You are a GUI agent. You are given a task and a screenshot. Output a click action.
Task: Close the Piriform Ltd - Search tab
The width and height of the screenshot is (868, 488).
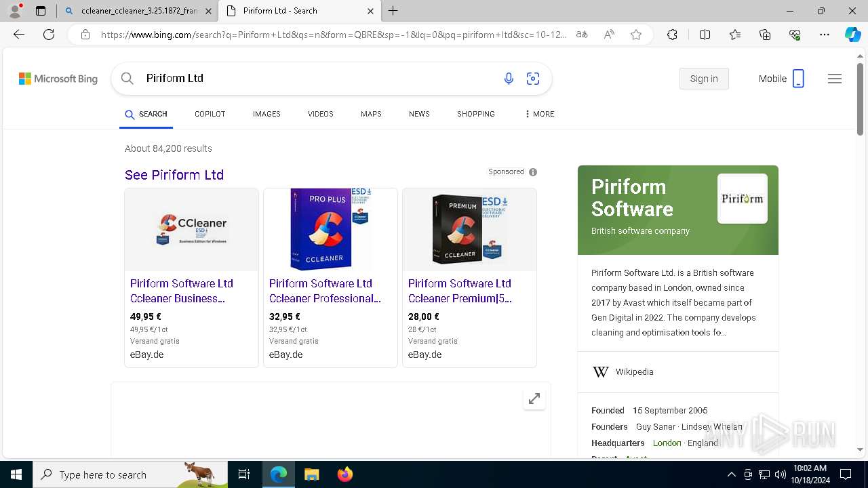[x=370, y=11]
